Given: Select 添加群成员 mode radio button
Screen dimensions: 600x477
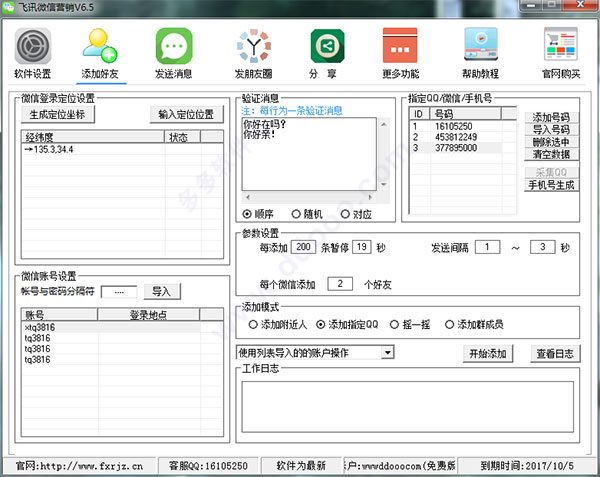Looking at the screenshot, I should (x=449, y=325).
